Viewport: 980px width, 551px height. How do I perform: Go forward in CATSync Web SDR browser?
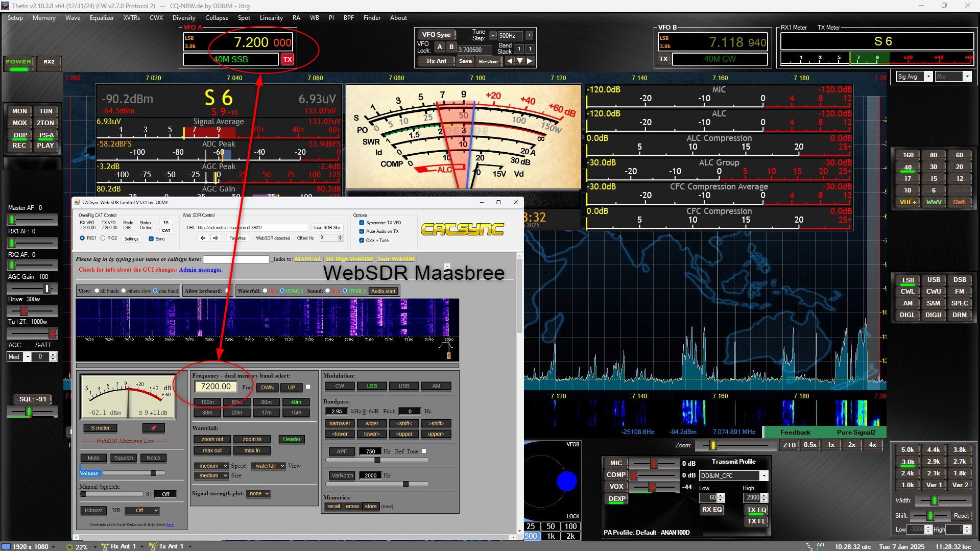click(216, 238)
